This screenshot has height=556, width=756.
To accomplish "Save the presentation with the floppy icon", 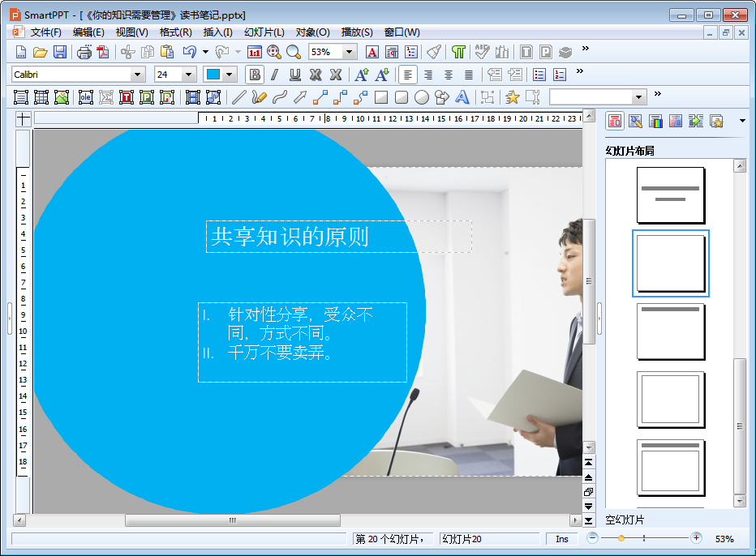I will click(60, 52).
